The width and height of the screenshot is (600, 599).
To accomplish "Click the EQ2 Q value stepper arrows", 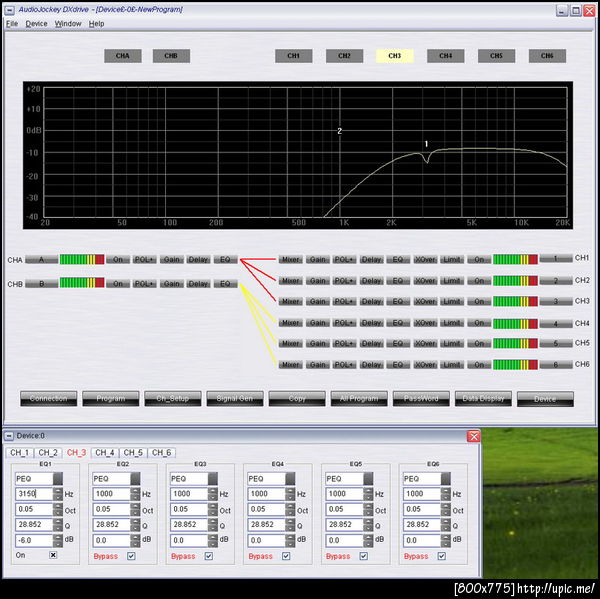I will click(135, 525).
